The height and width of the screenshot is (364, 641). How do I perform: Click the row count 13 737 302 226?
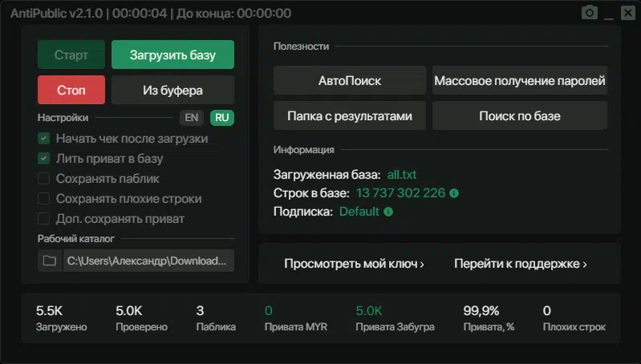pyautogui.click(x=400, y=193)
